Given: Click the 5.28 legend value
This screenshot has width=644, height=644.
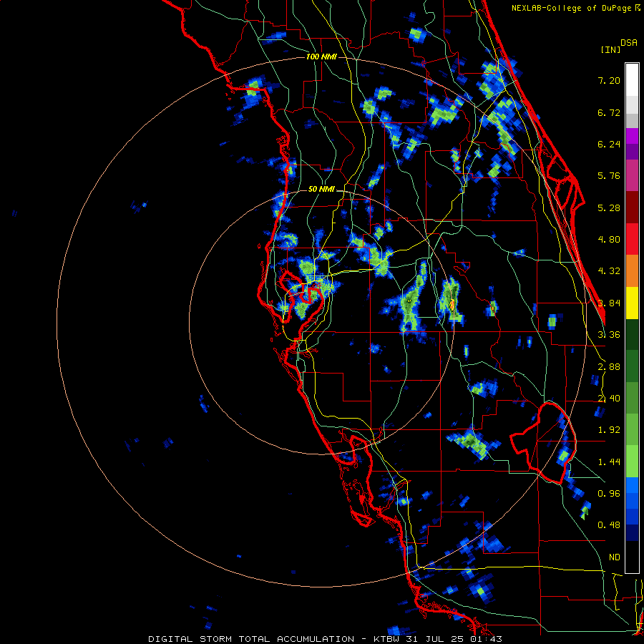Looking at the screenshot, I should click(x=609, y=208).
